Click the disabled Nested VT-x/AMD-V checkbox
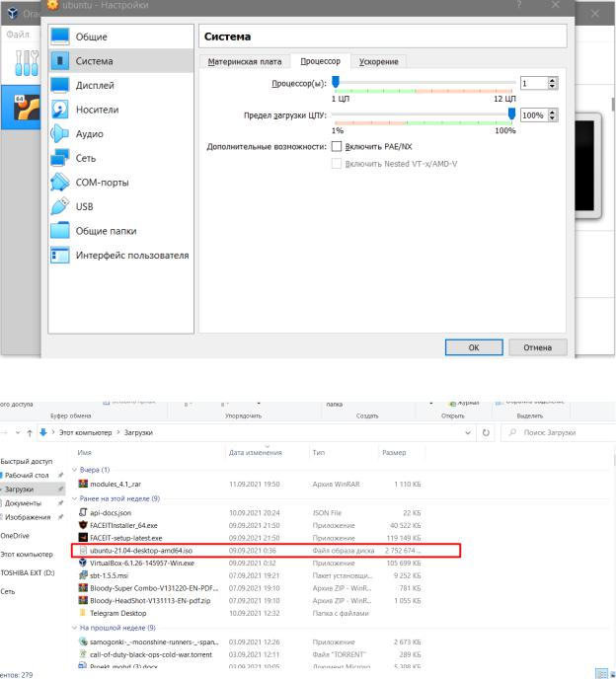 coord(337,164)
